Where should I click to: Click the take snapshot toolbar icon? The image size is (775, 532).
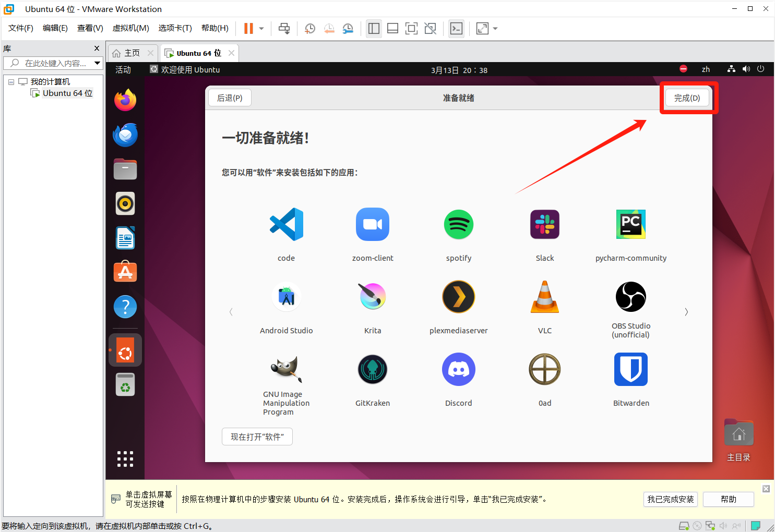(310, 29)
